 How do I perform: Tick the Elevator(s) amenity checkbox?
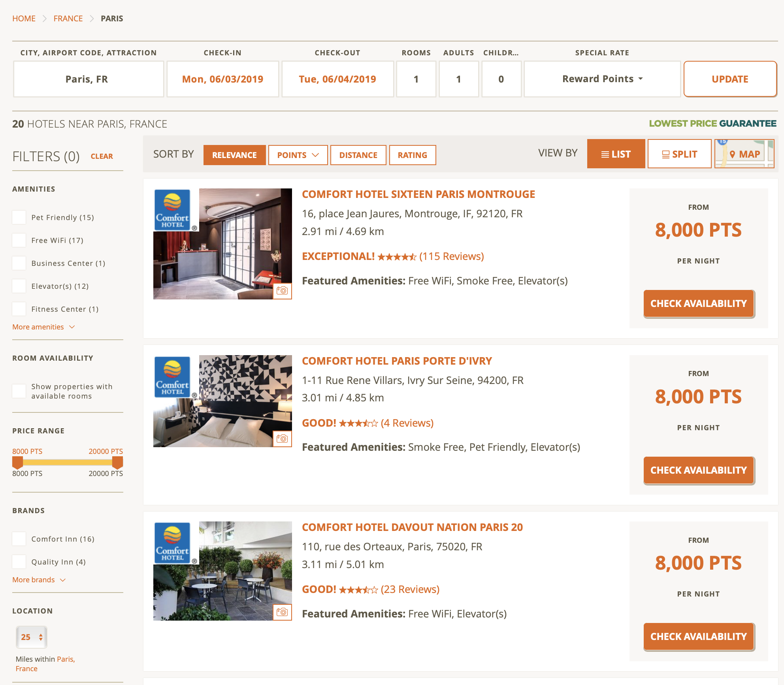tap(19, 286)
